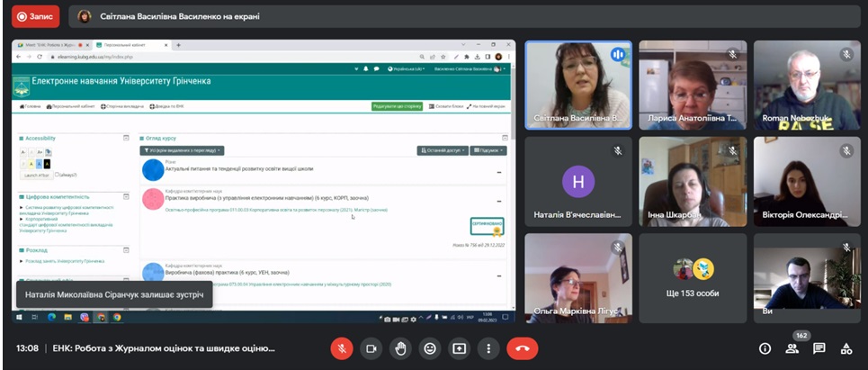868x370 pixels.
Task: Open the chat panel icon
Action: tap(819, 348)
